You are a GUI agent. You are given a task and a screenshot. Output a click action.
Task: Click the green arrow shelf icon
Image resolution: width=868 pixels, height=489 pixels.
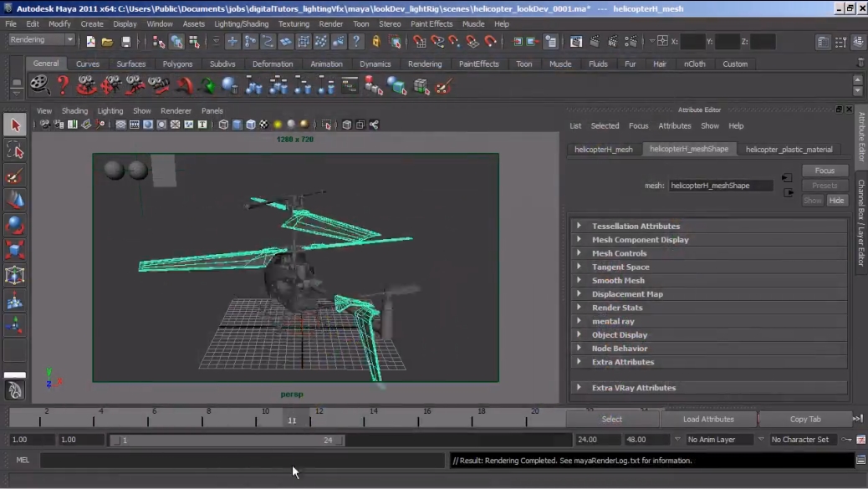pos(207,85)
